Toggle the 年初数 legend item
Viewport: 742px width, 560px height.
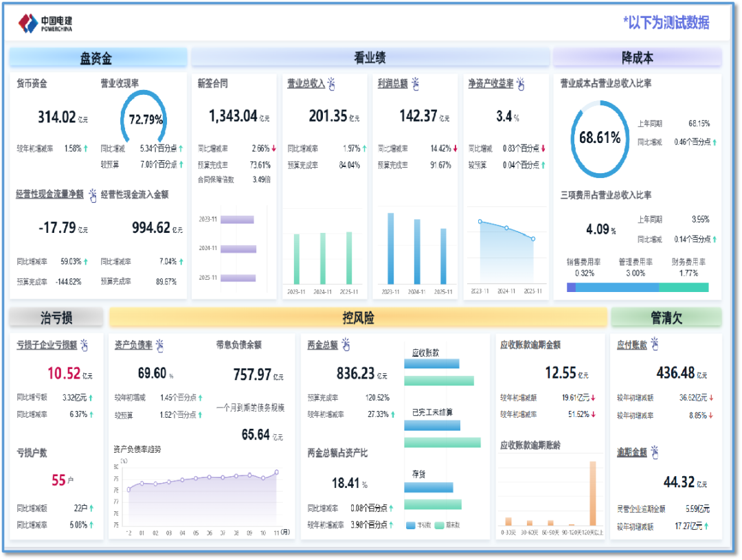[x=418, y=525]
